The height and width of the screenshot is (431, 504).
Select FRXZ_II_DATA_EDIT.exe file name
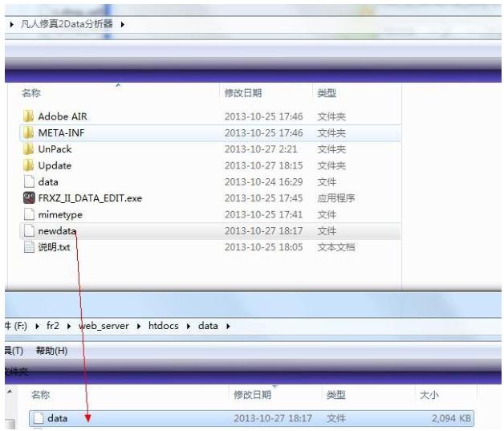tap(90, 198)
